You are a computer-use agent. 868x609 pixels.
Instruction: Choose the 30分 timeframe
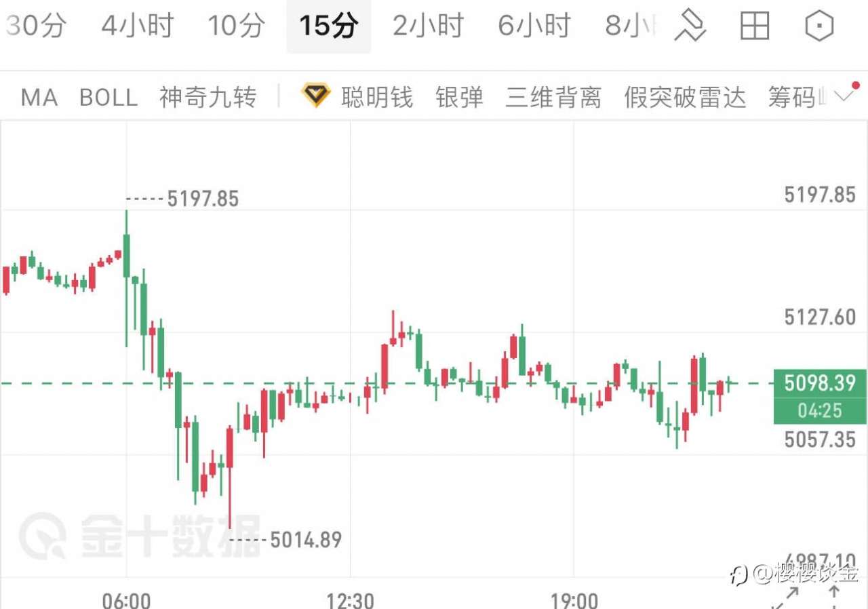point(35,26)
